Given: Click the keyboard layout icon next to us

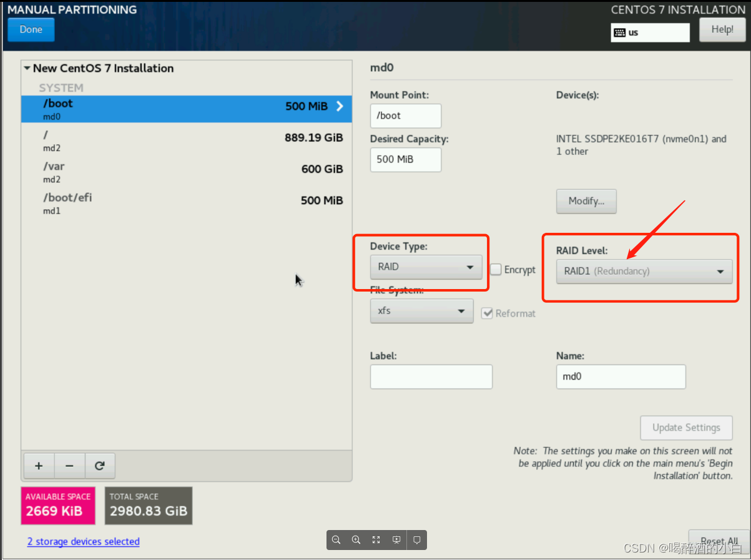Looking at the screenshot, I should (620, 32).
